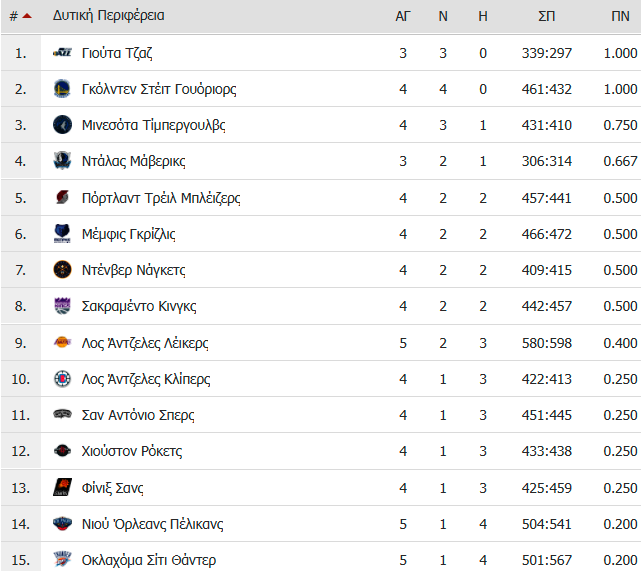The image size is (641, 571).
Task: Click the Denver Nuggets logo
Action: (x=62, y=270)
